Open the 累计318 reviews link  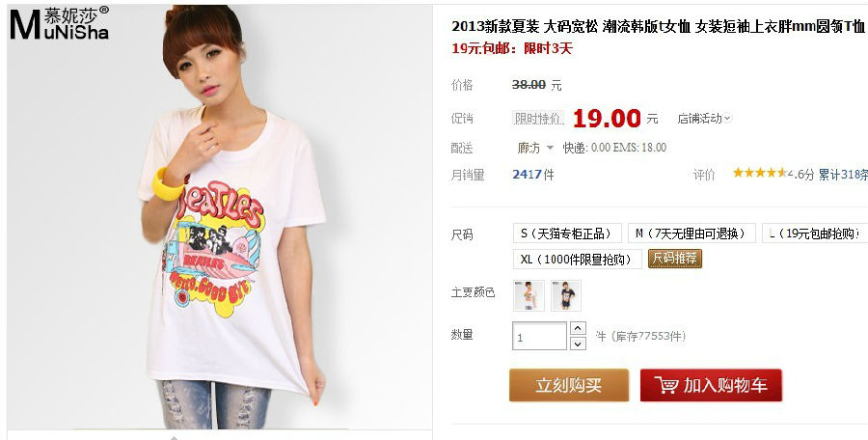pyautogui.click(x=843, y=174)
